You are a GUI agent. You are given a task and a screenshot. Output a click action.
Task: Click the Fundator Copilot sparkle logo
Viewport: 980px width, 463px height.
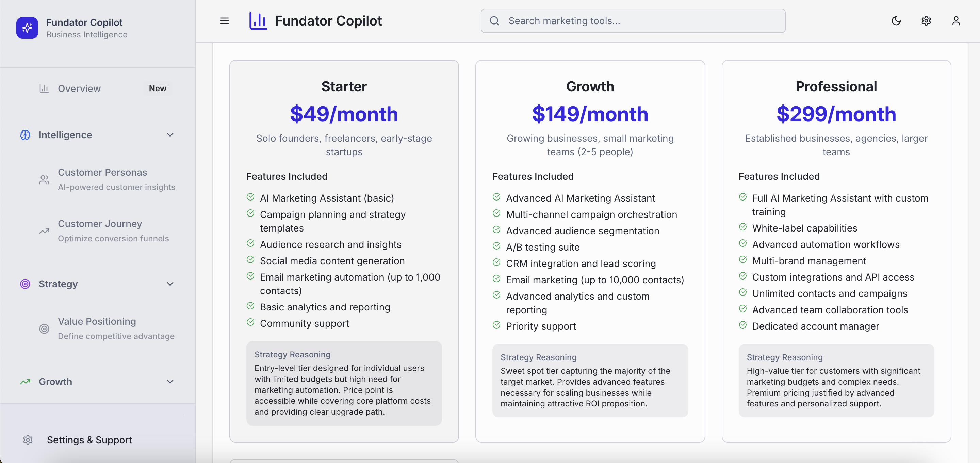click(27, 28)
